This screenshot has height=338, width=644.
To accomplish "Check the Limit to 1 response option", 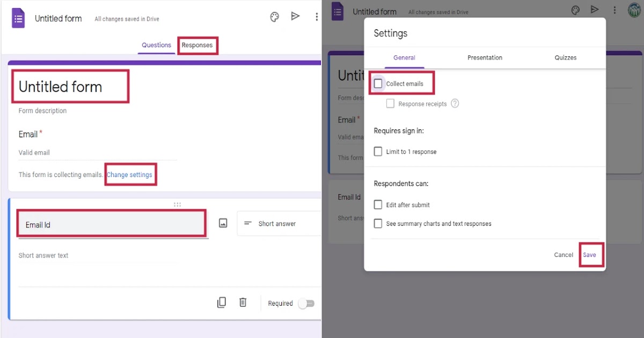I will [x=378, y=151].
